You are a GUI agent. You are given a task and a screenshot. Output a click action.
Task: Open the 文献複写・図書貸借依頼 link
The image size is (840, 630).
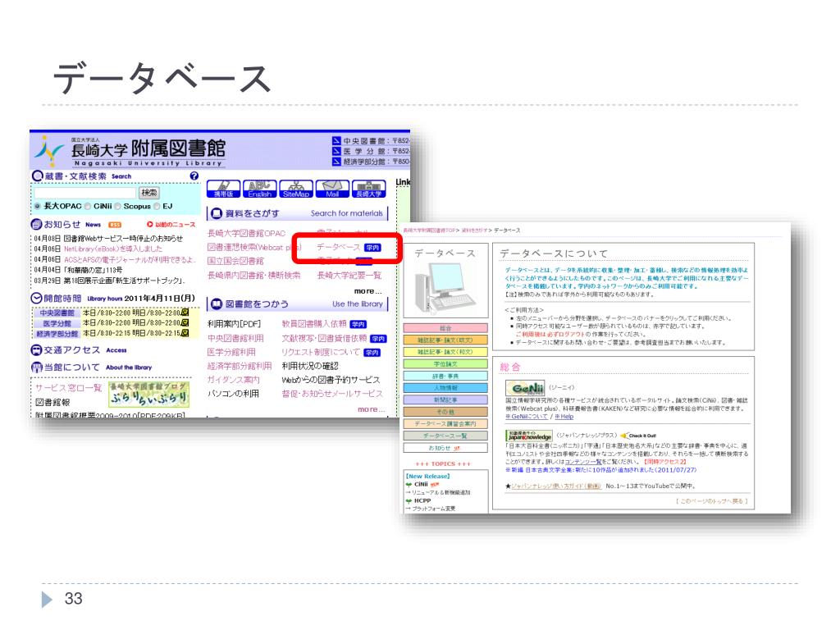point(324,338)
